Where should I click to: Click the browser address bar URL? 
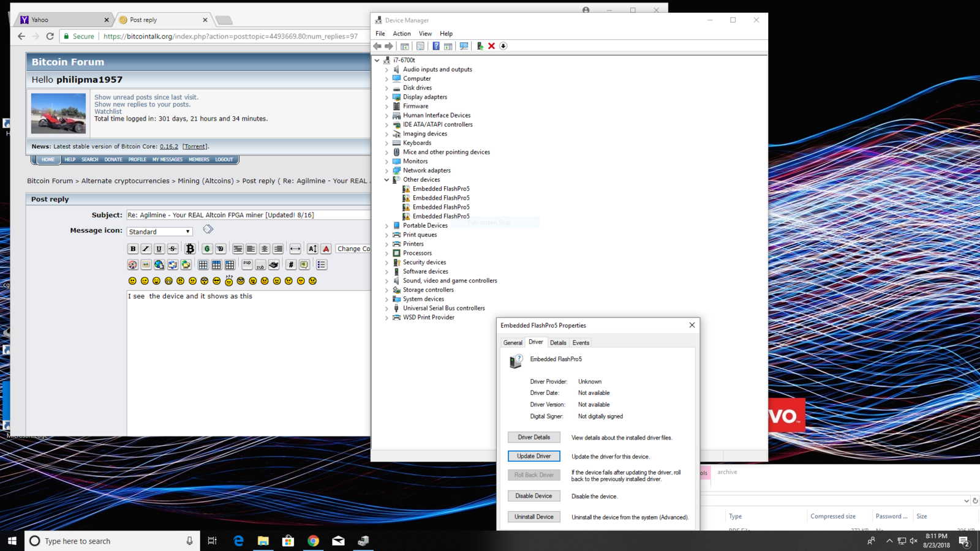pyautogui.click(x=230, y=36)
